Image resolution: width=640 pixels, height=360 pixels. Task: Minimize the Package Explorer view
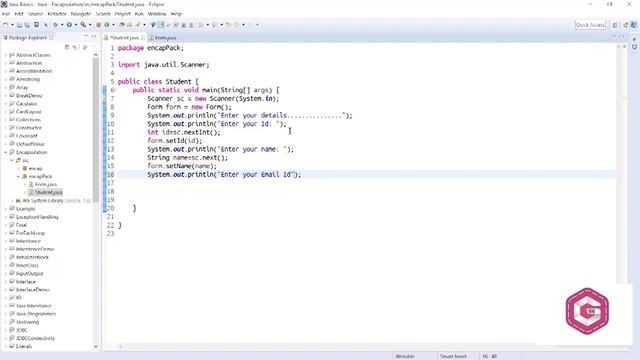coord(86,37)
